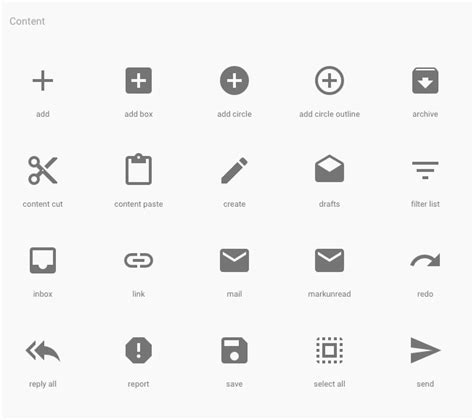Click the 'add circle outline' label
The width and height of the screenshot is (474, 420).
329,114
